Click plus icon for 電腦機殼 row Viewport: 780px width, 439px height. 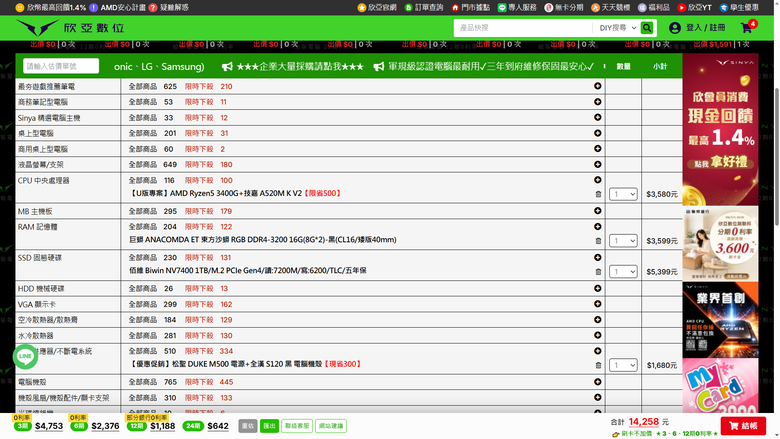click(597, 382)
